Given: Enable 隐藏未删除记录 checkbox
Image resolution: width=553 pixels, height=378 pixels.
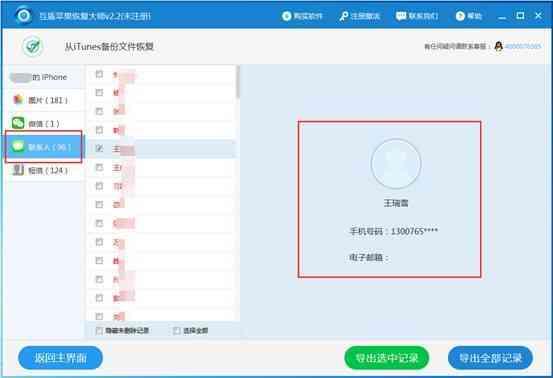Looking at the screenshot, I should coord(99,331).
